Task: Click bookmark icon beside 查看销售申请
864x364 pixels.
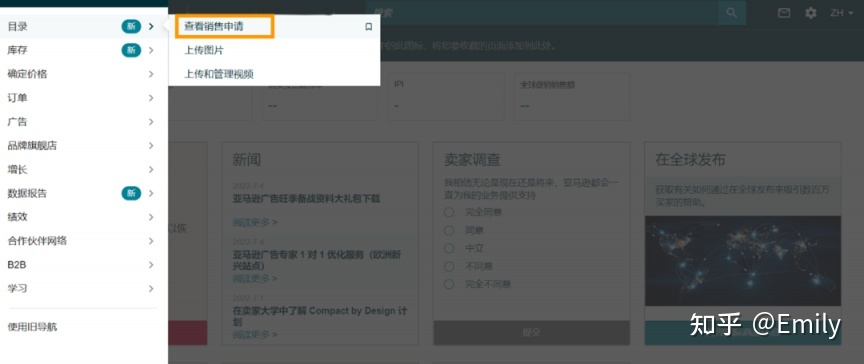Action: [369, 26]
